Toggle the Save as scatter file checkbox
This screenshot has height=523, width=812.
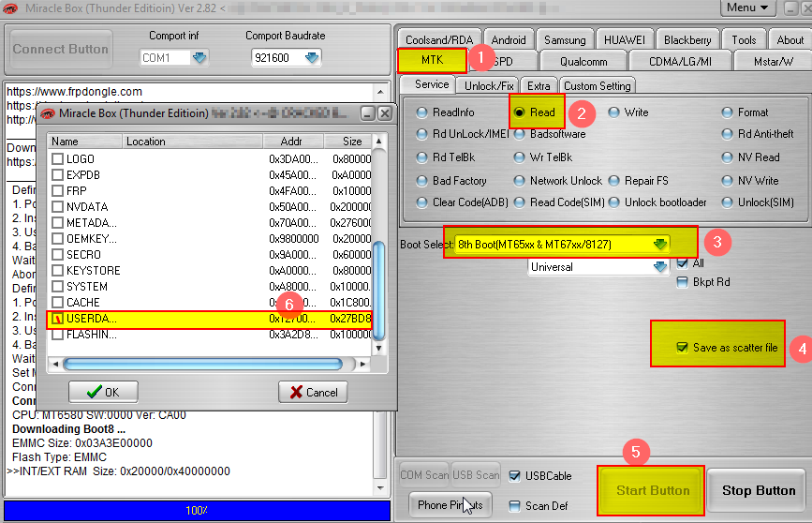[x=682, y=348]
